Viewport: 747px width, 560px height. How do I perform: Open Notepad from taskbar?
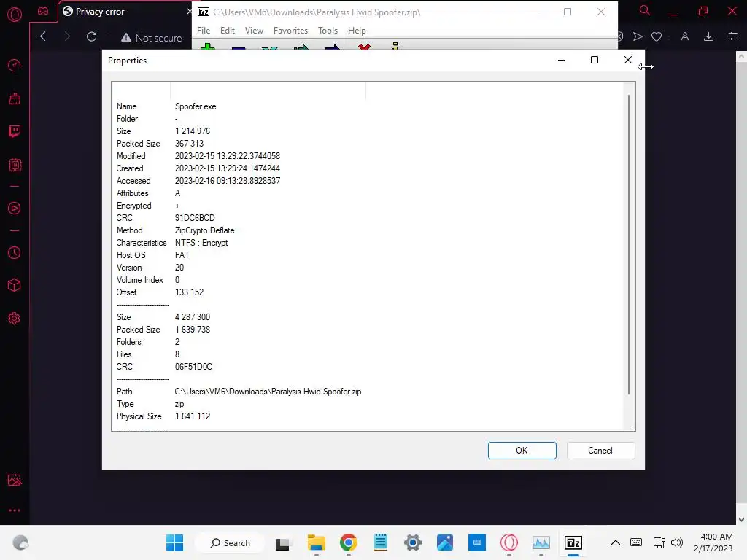pos(381,542)
